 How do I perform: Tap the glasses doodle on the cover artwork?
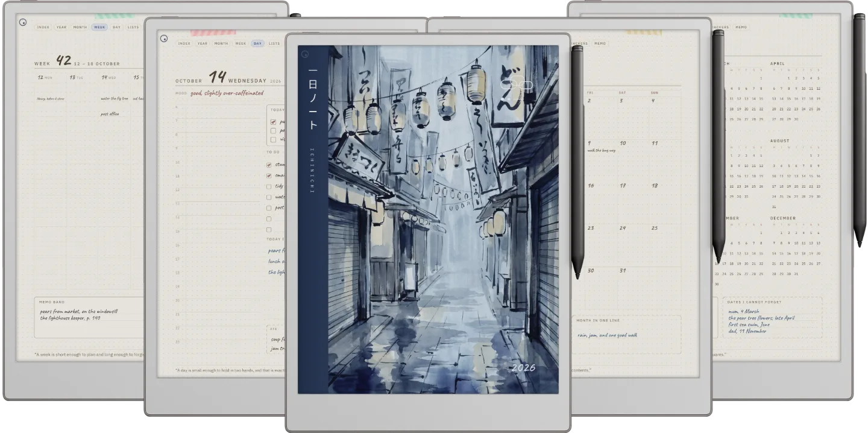tap(517, 86)
